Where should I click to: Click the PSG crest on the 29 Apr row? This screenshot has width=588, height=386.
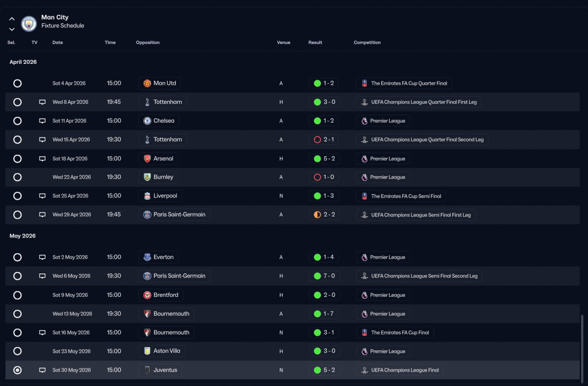147,215
